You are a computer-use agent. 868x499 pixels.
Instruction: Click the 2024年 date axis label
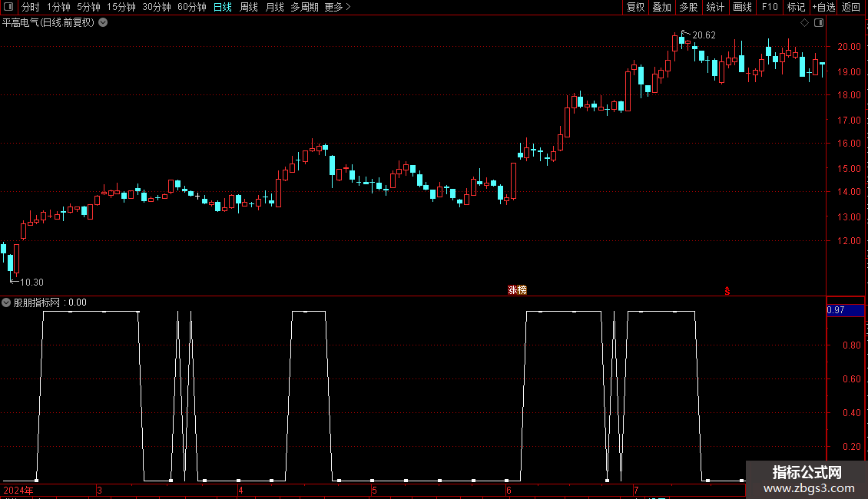(18, 490)
